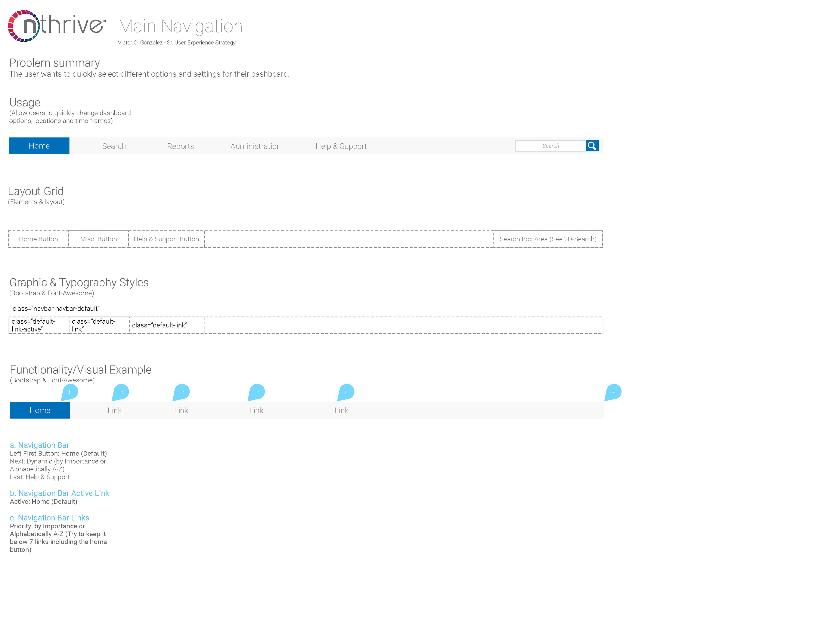Click into the Search input field
The image size is (821, 644).
coord(551,146)
